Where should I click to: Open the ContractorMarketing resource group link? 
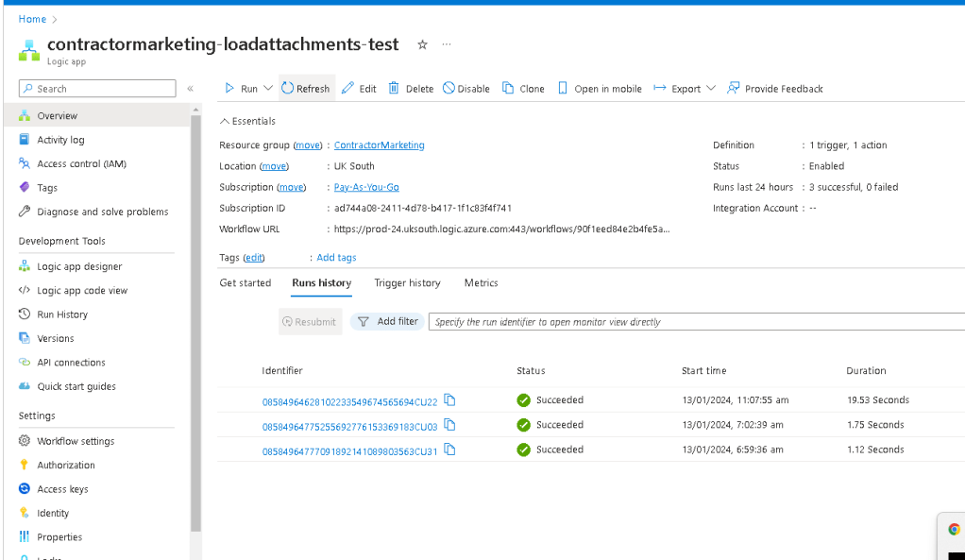(x=380, y=145)
